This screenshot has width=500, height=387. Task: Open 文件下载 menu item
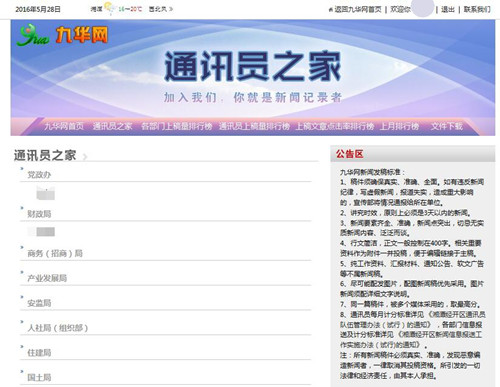coord(447,126)
